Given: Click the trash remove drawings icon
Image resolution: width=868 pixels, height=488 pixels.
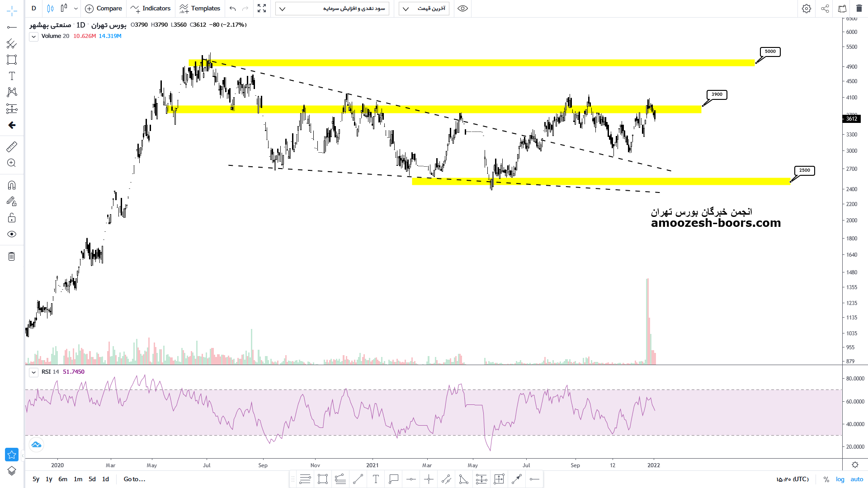Looking at the screenshot, I should (12, 257).
